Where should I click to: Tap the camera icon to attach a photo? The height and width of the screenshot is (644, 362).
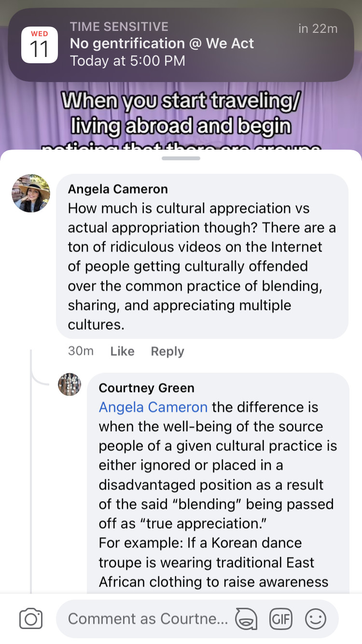tap(31, 619)
